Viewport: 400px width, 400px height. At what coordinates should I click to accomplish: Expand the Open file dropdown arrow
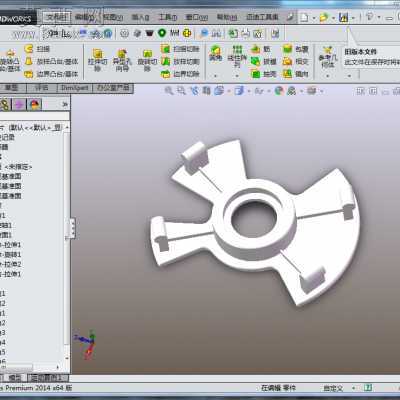[333, 18]
